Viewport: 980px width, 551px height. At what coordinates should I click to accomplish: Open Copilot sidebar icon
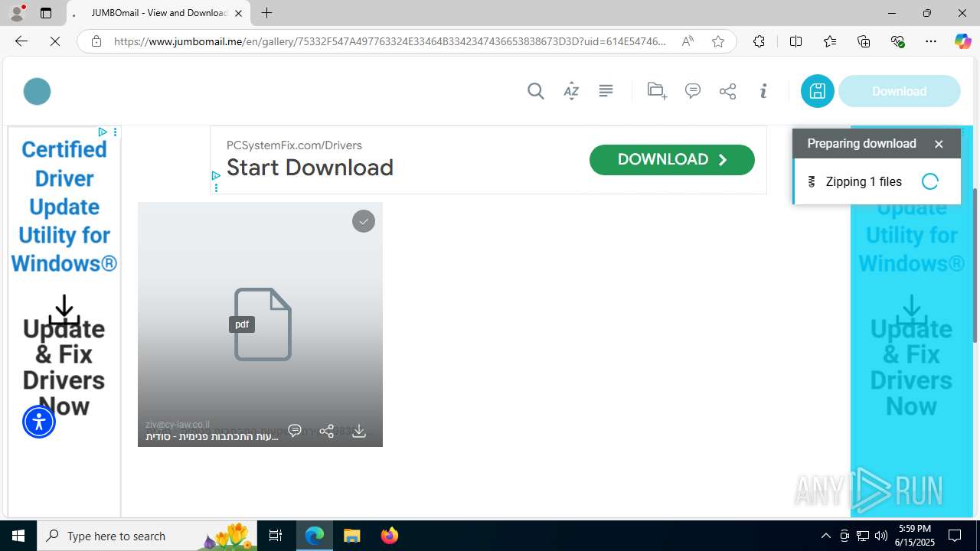(962, 41)
